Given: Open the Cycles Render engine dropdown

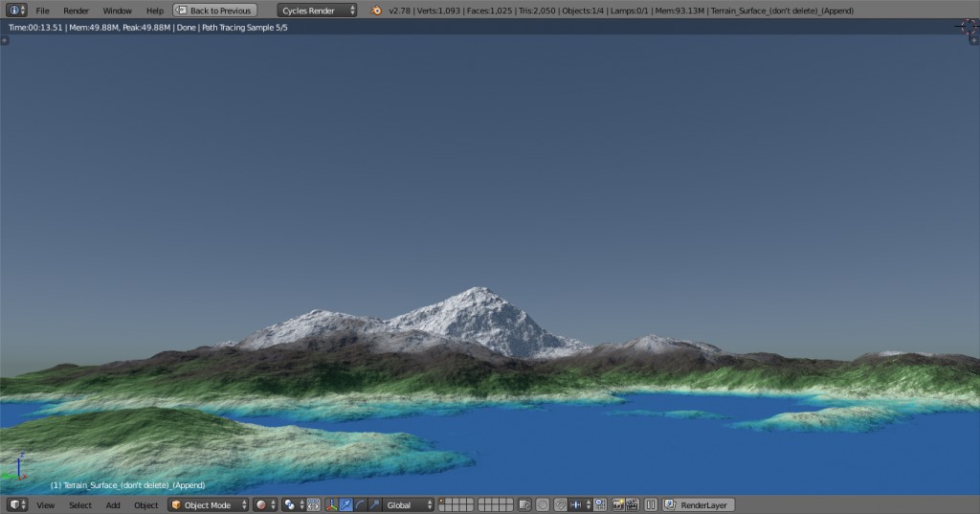Looking at the screenshot, I should tap(318, 11).
